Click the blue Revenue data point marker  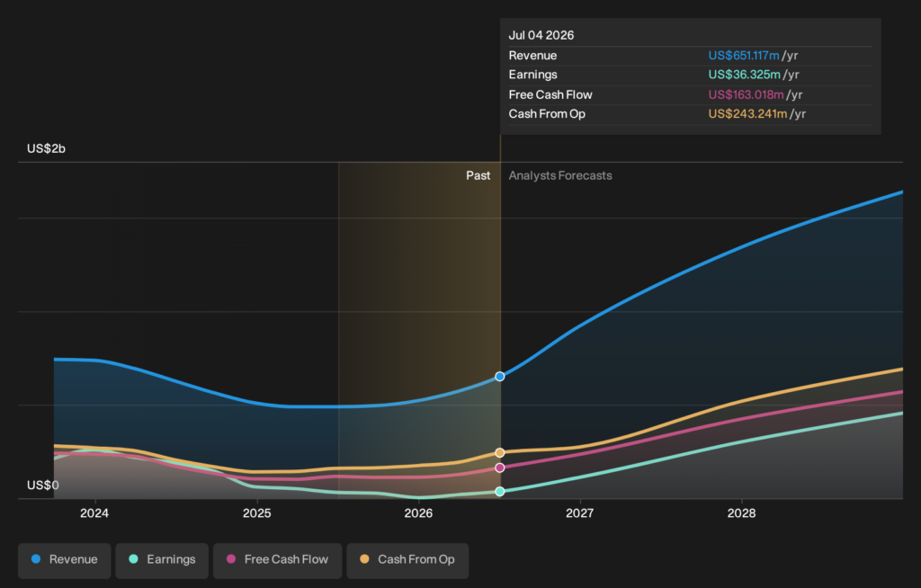coord(500,377)
